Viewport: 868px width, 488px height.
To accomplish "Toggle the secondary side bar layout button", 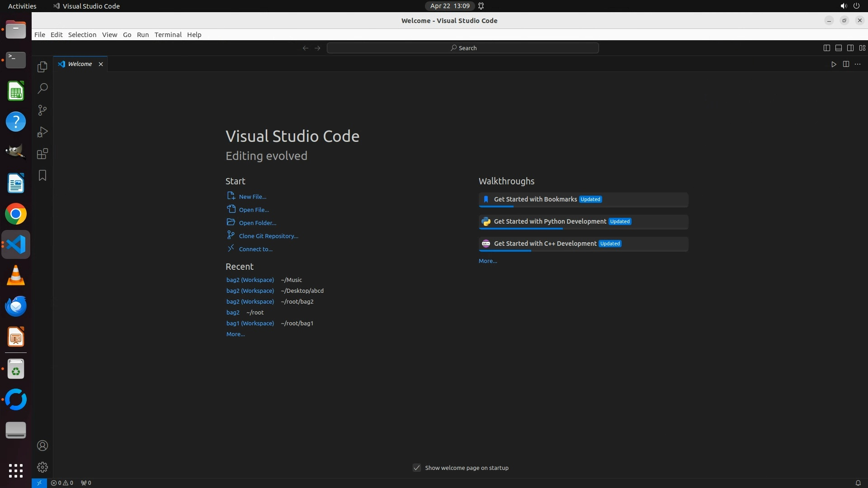I will click(x=850, y=48).
